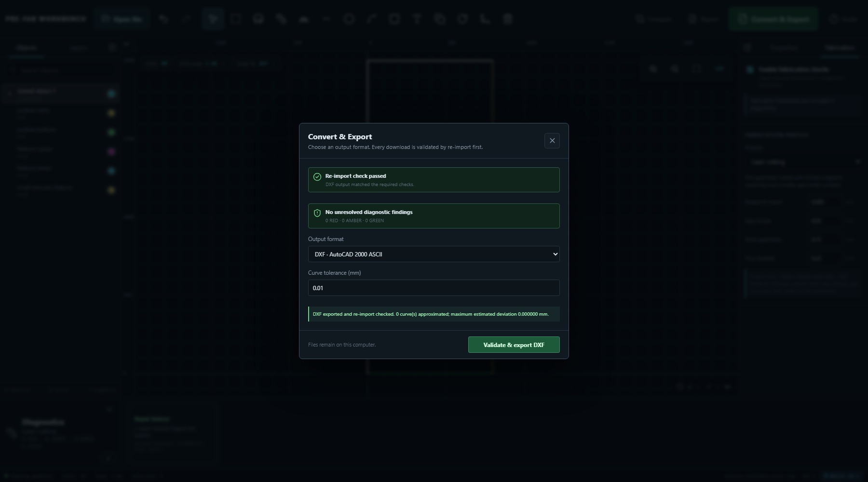Select the Text (T) tool in background toolbar
Screen dimensions: 868x482
[x=417, y=19]
